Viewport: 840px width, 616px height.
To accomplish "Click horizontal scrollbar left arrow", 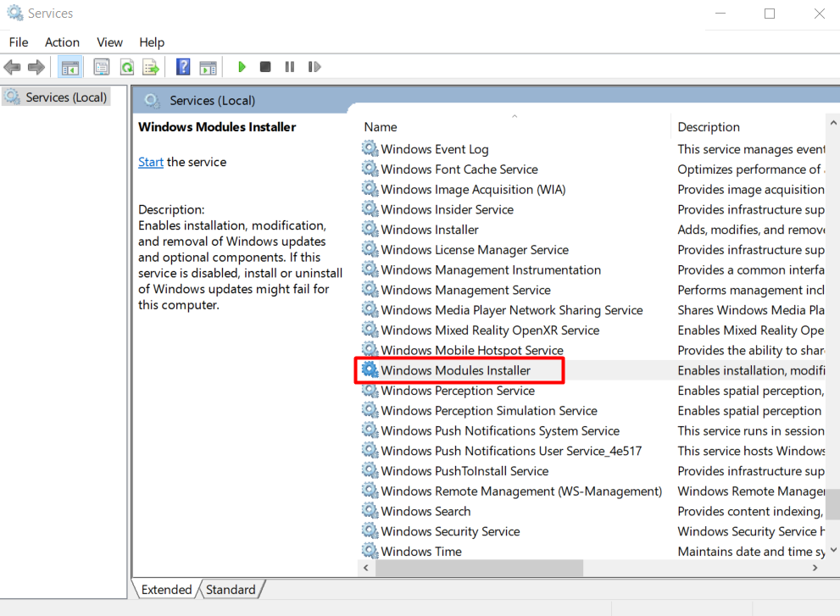I will [x=366, y=568].
